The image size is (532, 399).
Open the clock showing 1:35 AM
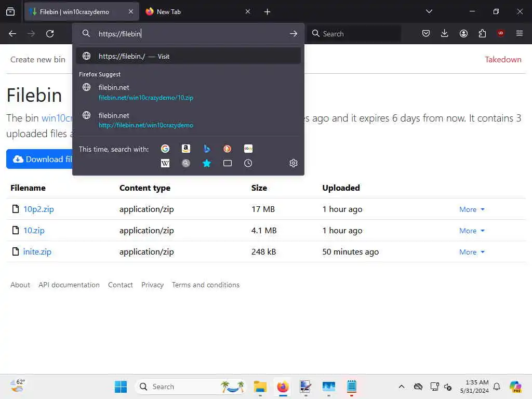coord(474,387)
